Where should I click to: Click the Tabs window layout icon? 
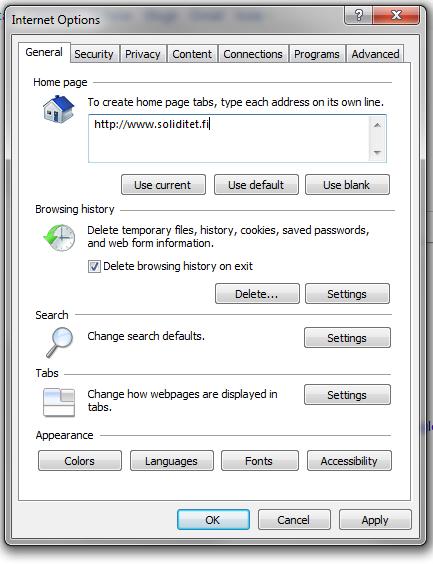59,402
